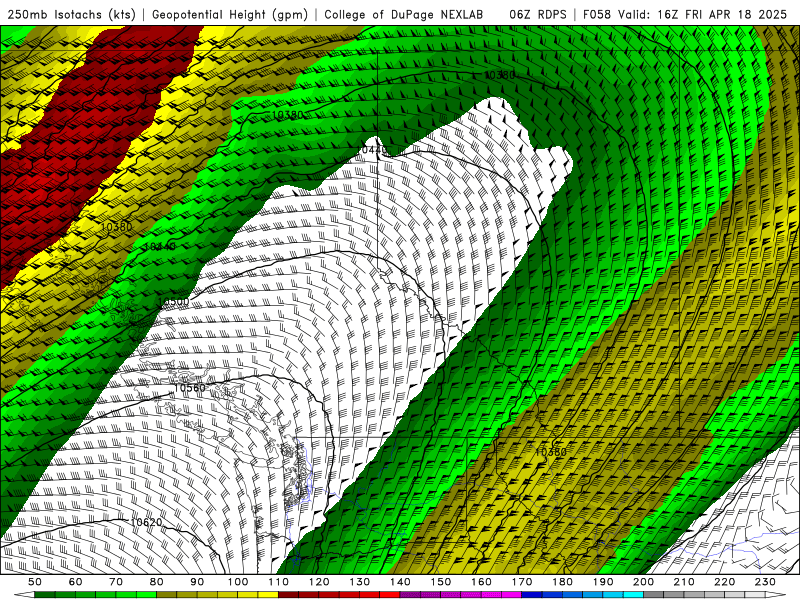Click the 180 value on the color scale

562,582
